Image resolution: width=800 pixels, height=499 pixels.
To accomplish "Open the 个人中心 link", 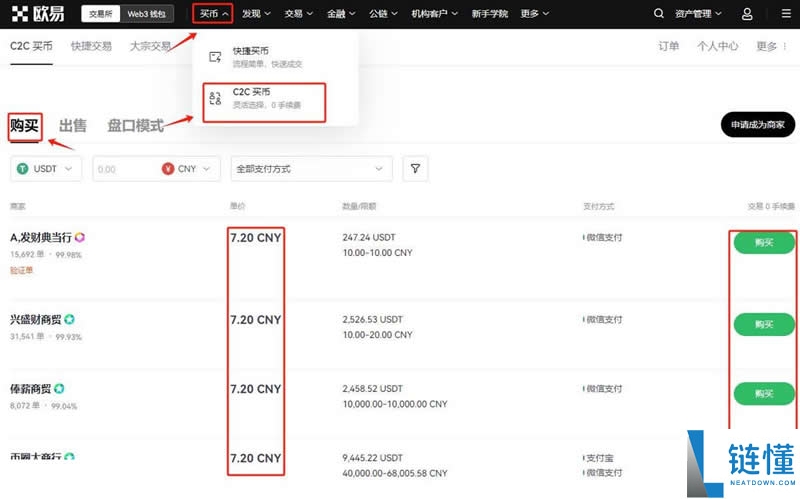I will pyautogui.click(x=717, y=46).
